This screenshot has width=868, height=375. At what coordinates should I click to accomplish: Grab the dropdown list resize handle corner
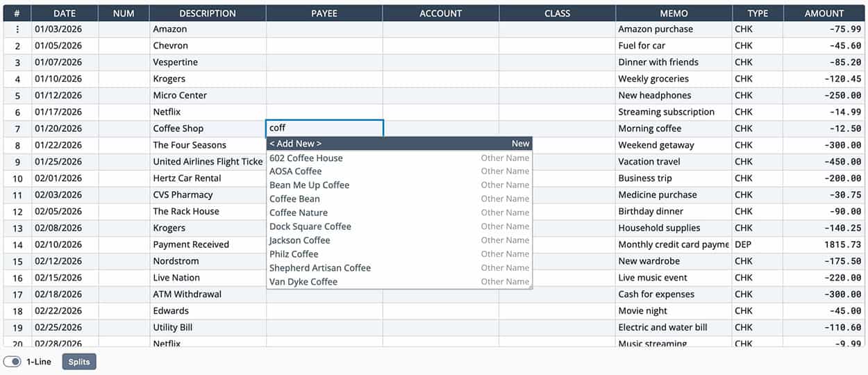529,285
